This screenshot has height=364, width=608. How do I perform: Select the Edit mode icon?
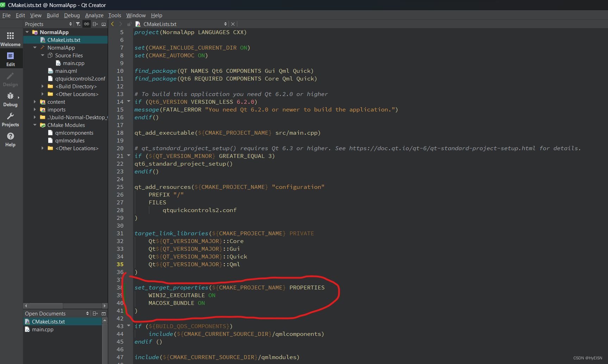[x=11, y=58]
